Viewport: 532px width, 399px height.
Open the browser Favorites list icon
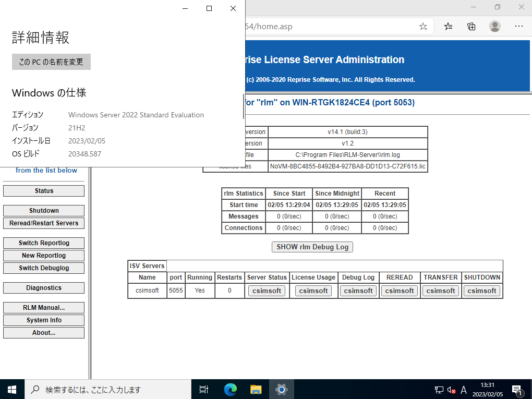[448, 26]
